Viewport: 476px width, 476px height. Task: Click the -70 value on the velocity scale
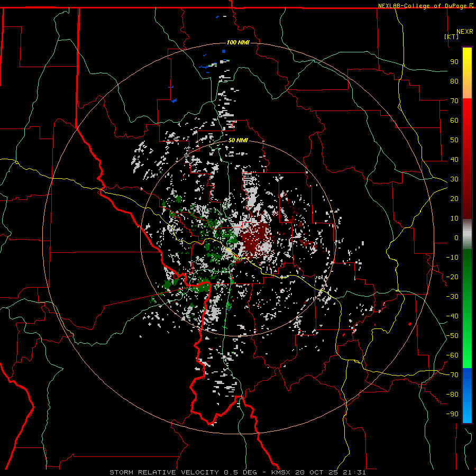452,375
